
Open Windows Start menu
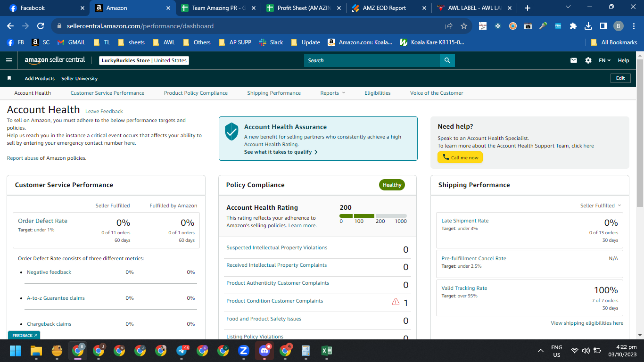click(x=16, y=351)
